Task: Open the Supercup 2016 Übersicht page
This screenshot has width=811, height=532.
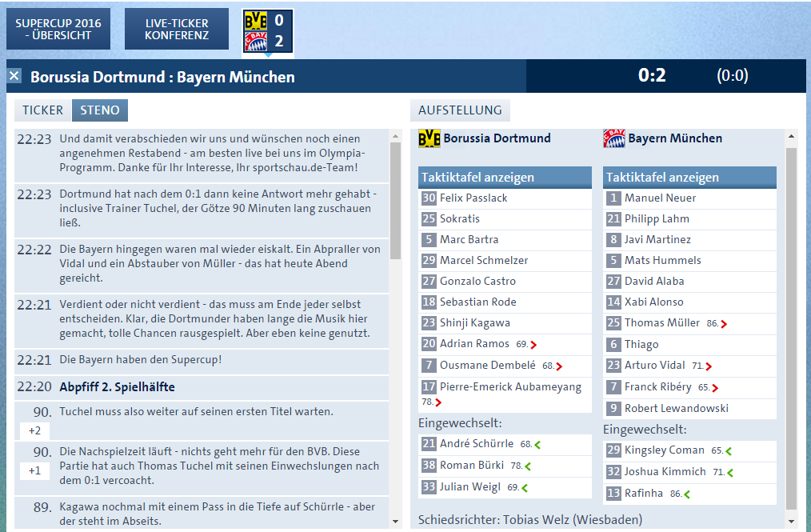Action: [x=58, y=29]
